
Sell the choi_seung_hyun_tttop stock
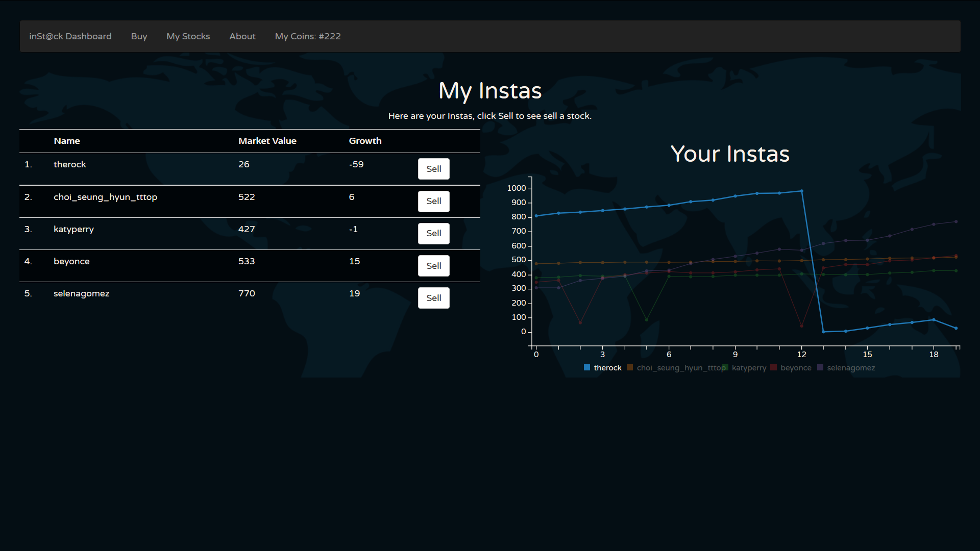[433, 201]
